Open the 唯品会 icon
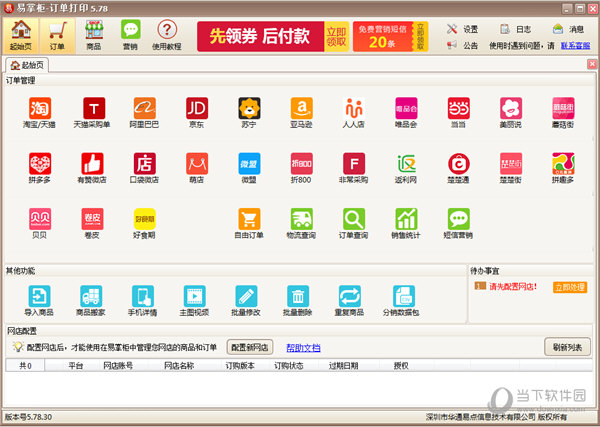The width and height of the screenshot is (600, 427). click(x=406, y=108)
